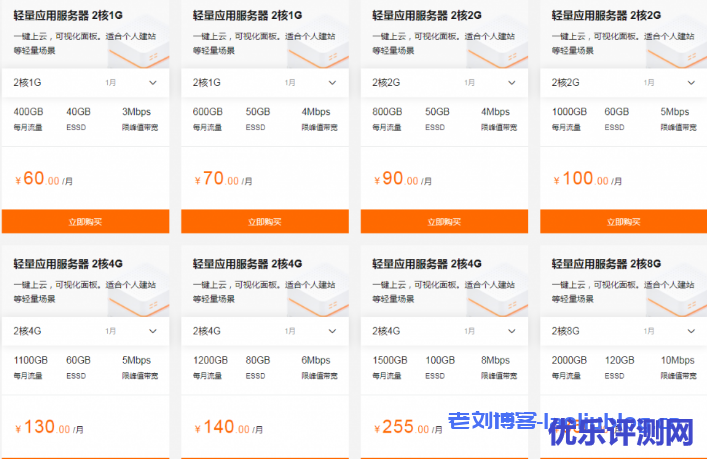Open the first 轻量应用服务器 2核2G title
Viewport: 707px width, 459px height.
click(x=427, y=15)
